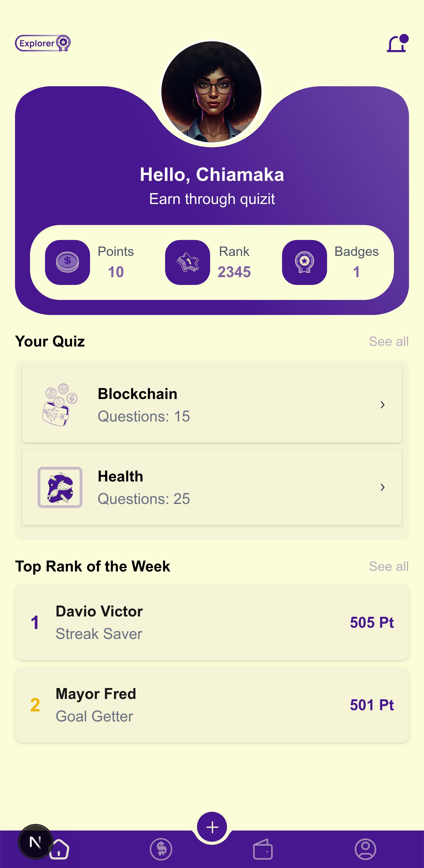Open the earnings dollar tab

click(x=161, y=849)
